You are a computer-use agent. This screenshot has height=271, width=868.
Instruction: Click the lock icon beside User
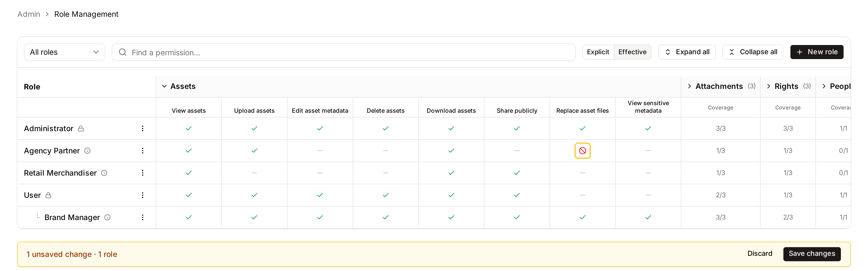[48, 195]
